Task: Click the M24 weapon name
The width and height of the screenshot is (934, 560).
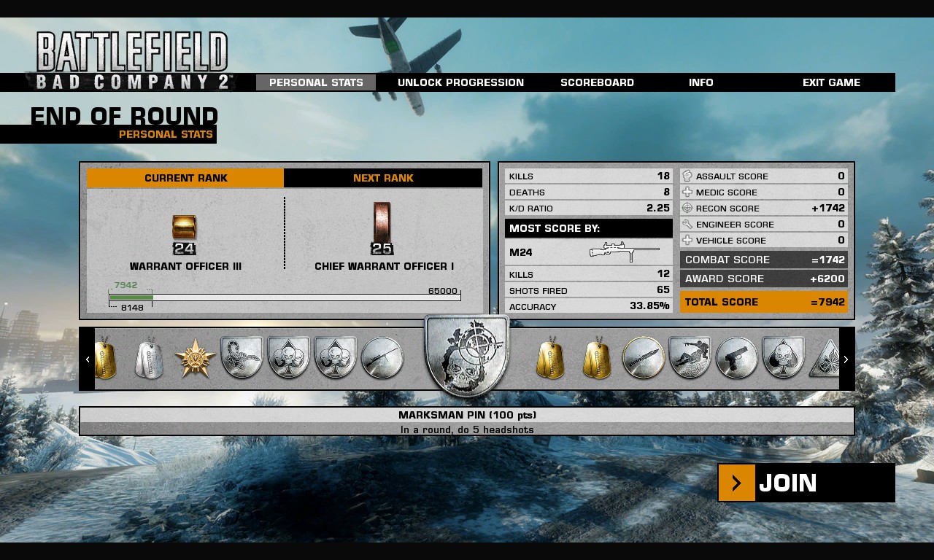Action: [x=521, y=252]
